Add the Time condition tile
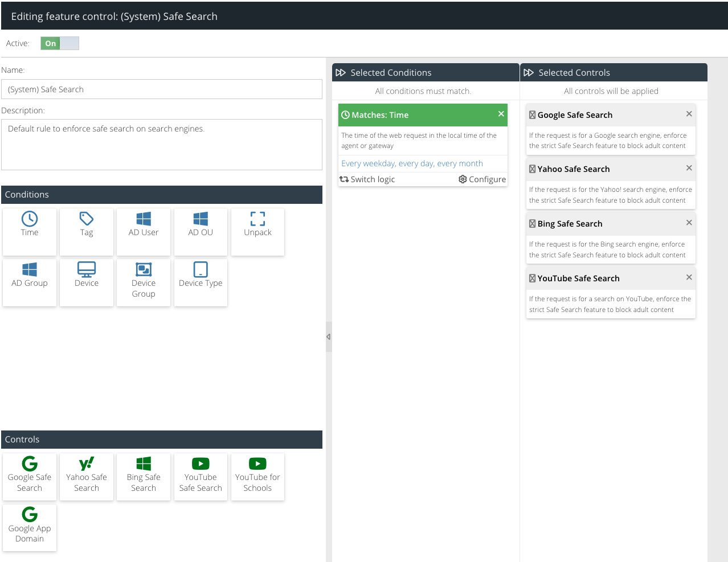 click(x=30, y=232)
